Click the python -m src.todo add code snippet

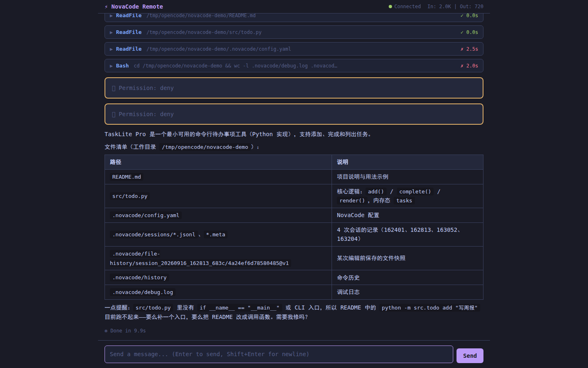pos(430,308)
